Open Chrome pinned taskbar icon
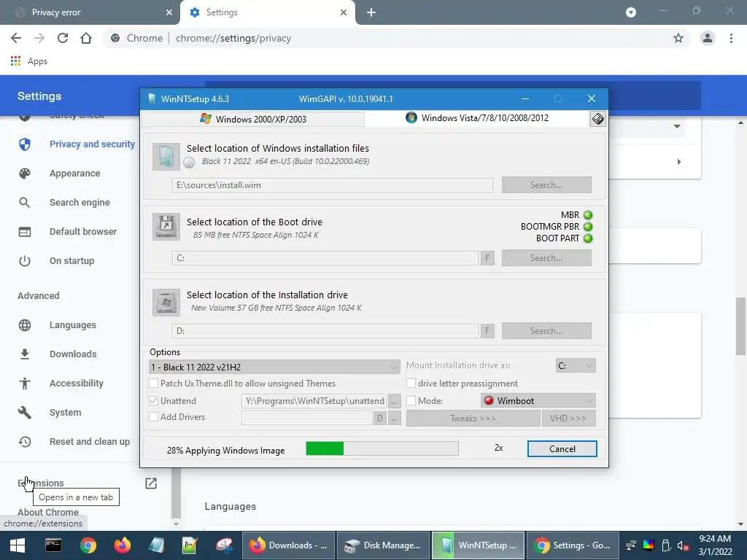 click(x=88, y=545)
